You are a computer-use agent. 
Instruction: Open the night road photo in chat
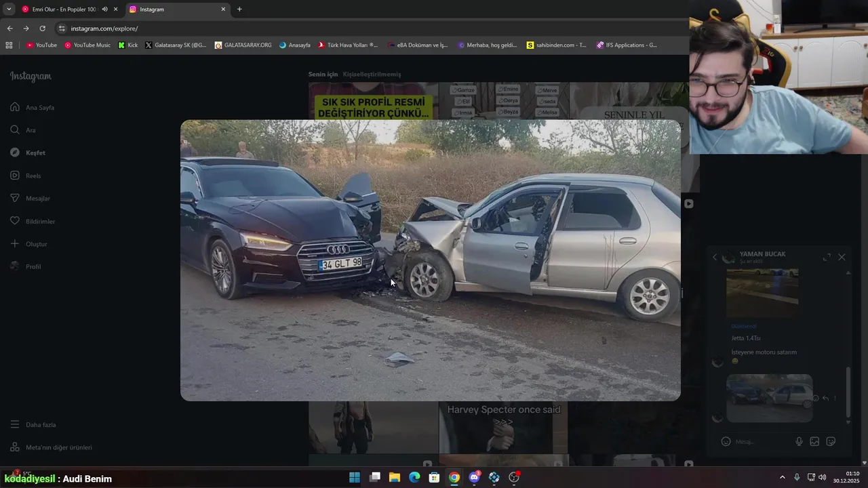[762, 293]
